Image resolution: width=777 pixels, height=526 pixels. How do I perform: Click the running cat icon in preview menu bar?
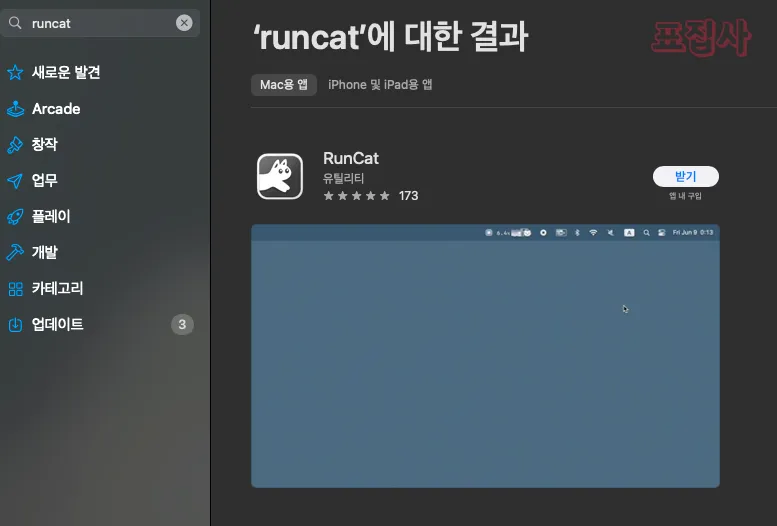pos(521,233)
